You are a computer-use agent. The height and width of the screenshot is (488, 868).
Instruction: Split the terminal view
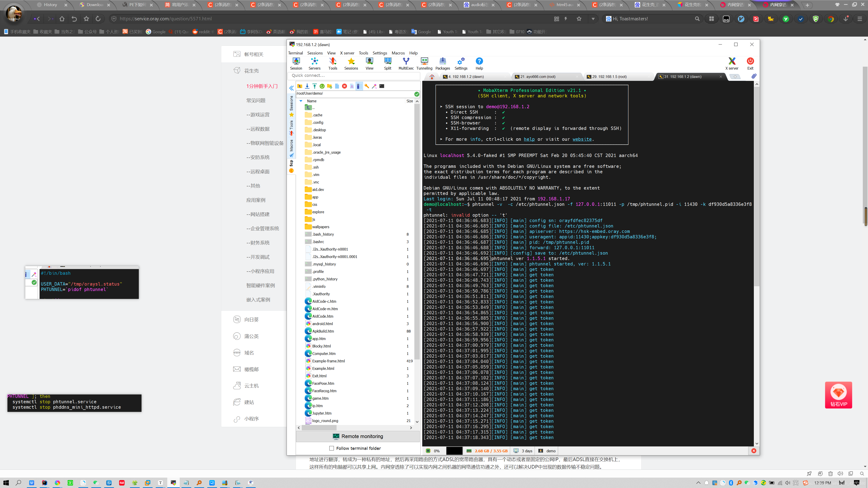387,63
